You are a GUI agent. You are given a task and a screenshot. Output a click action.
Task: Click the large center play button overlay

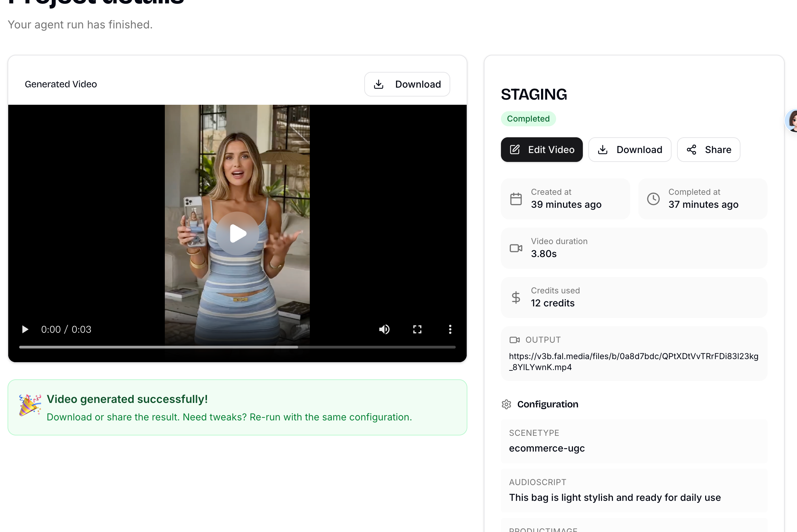(237, 233)
